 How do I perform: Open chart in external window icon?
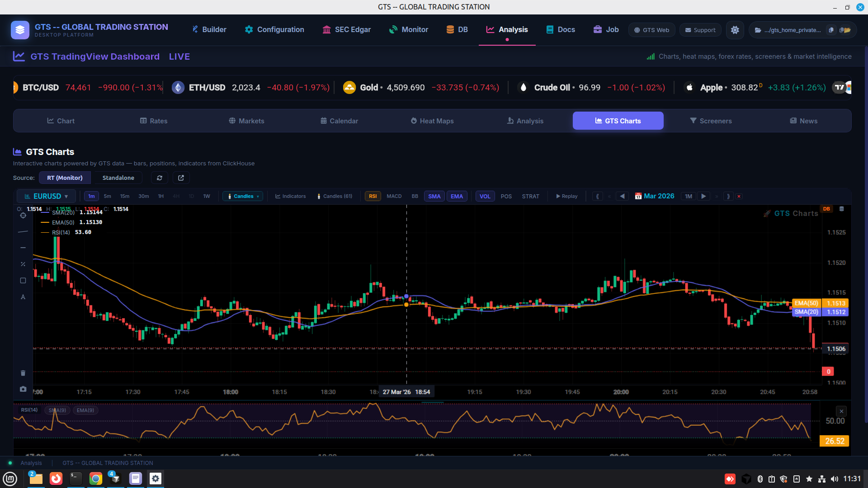pyautogui.click(x=181, y=178)
